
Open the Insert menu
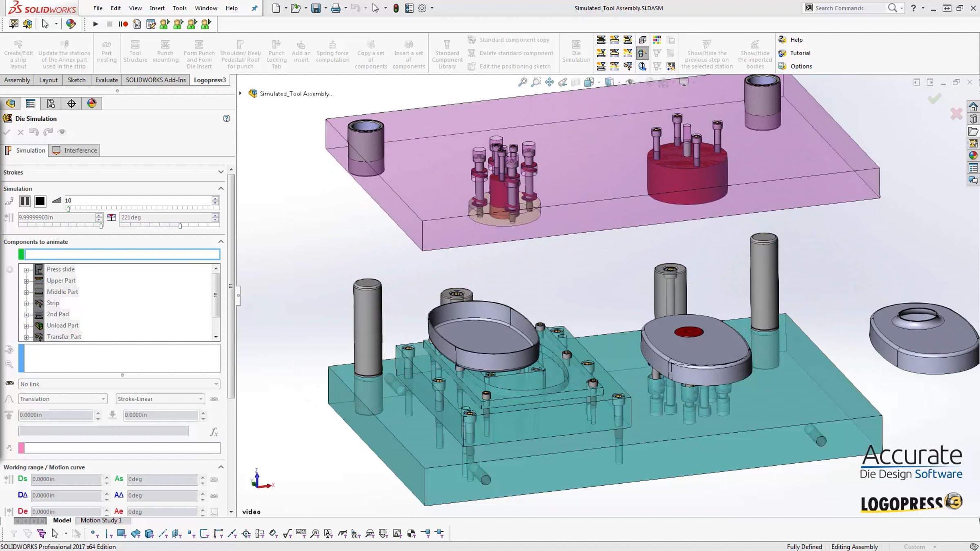click(157, 8)
